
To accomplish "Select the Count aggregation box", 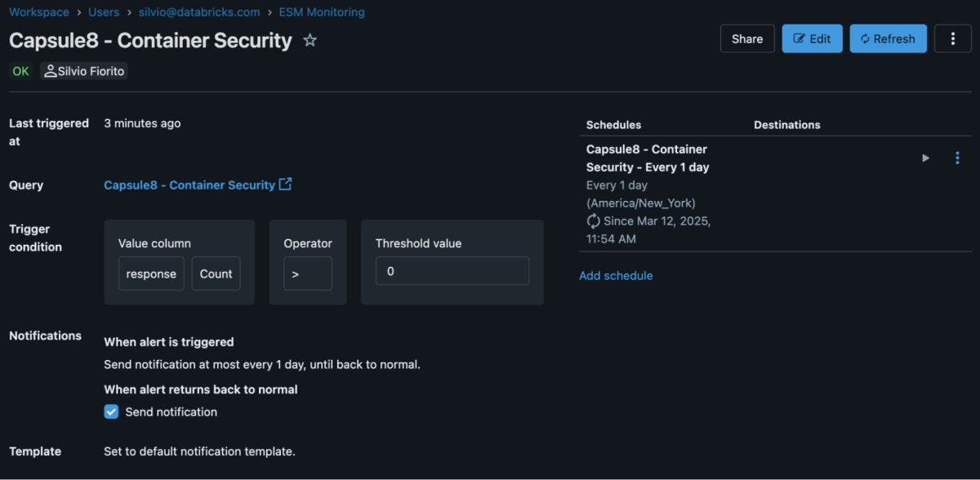I will pyautogui.click(x=216, y=273).
